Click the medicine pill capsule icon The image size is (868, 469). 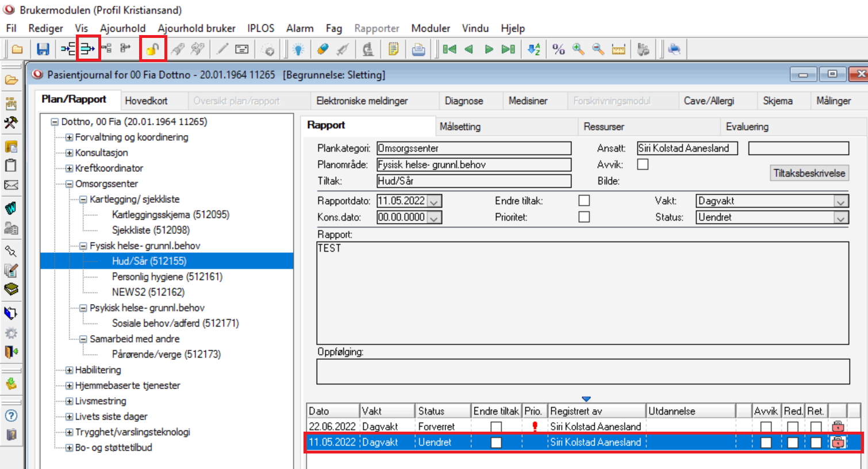(323, 49)
